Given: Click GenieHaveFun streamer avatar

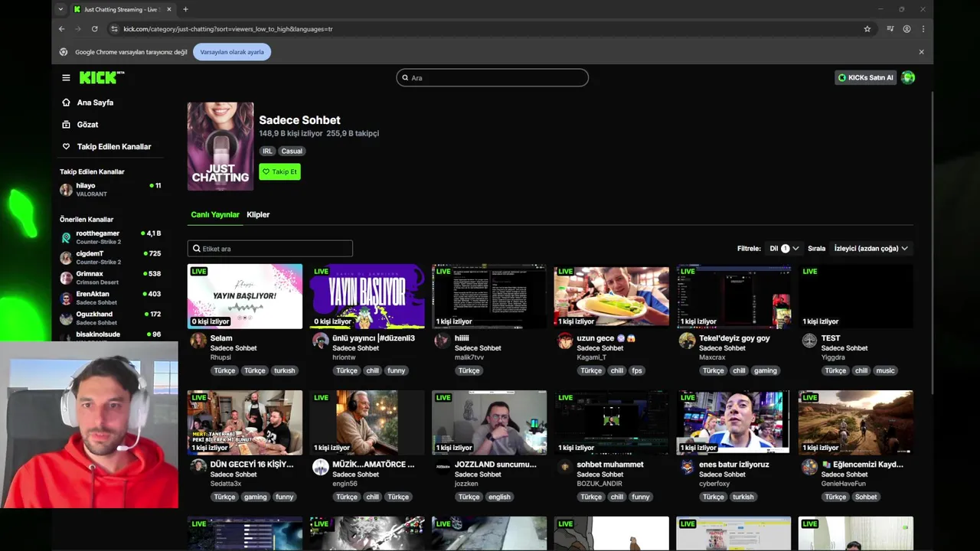Looking at the screenshot, I should (x=809, y=467).
